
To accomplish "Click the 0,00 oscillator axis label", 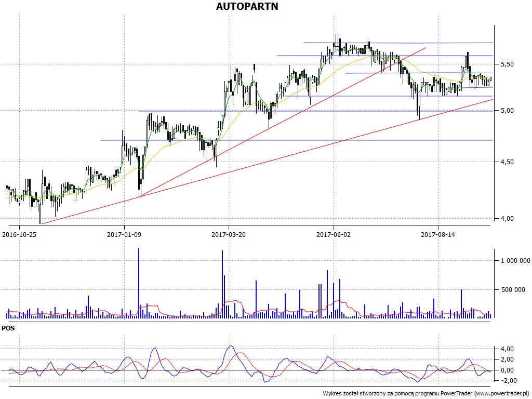I will 507,370.
